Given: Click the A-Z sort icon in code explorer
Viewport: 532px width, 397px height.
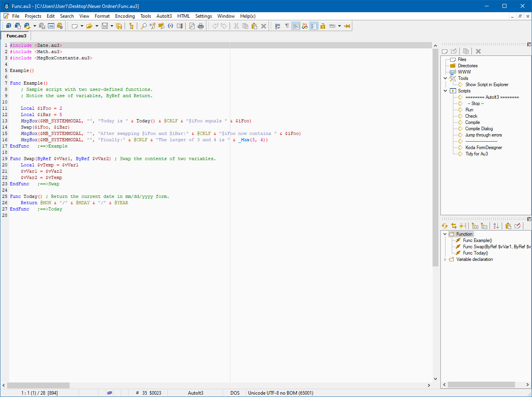Looking at the screenshot, I should 496,226.
